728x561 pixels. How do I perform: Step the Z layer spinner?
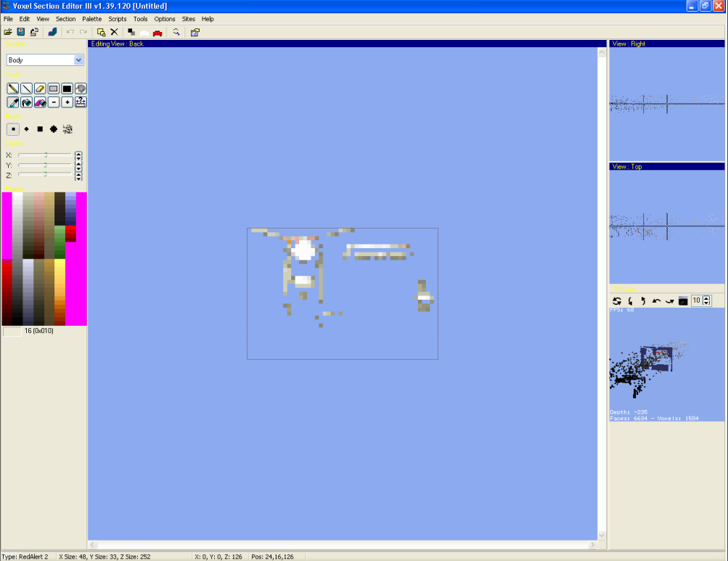78,176
